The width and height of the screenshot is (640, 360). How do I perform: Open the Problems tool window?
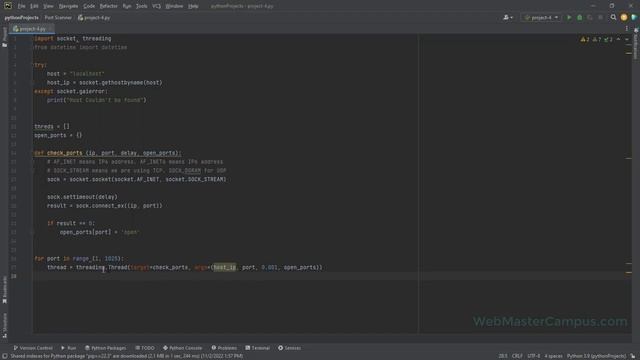pyautogui.click(x=224, y=348)
